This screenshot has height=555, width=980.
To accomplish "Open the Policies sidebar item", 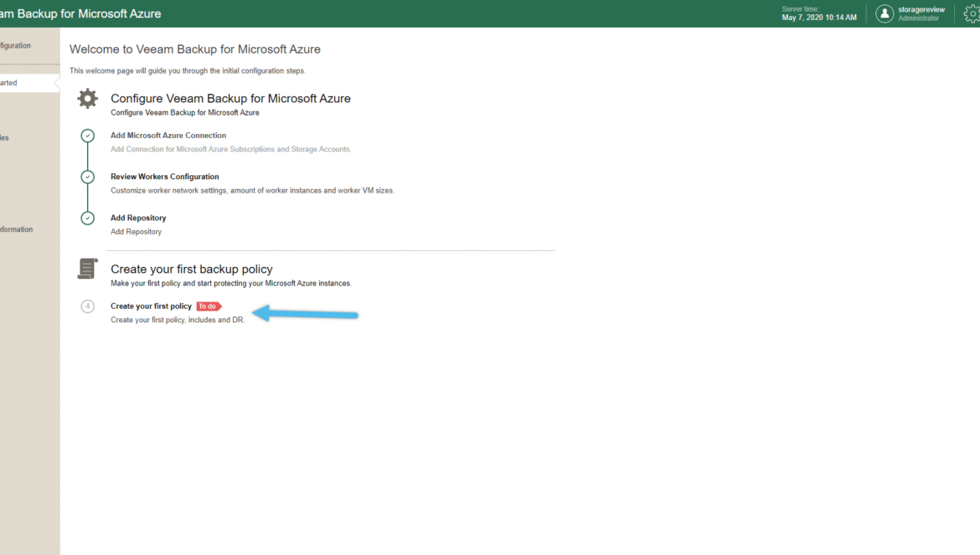I will 4,138.
